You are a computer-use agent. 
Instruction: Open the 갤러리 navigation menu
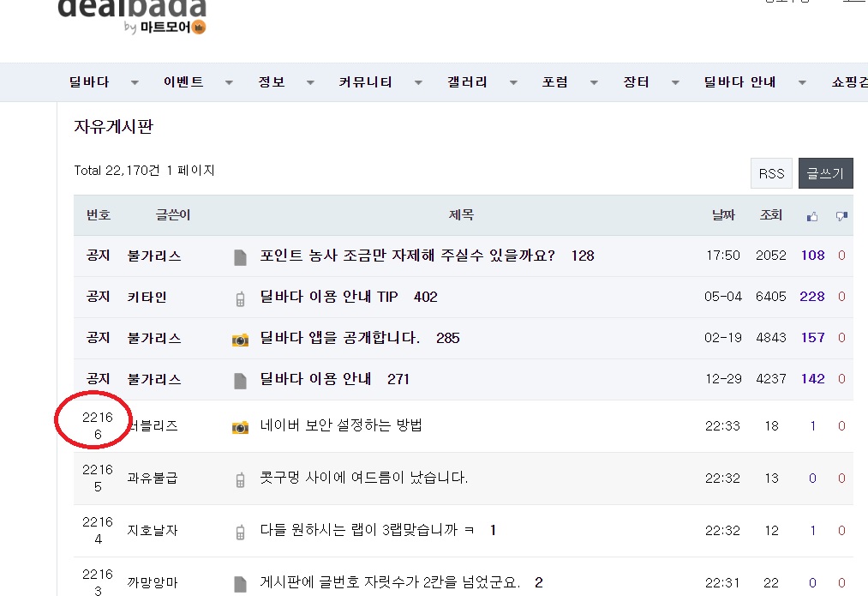pos(467,82)
